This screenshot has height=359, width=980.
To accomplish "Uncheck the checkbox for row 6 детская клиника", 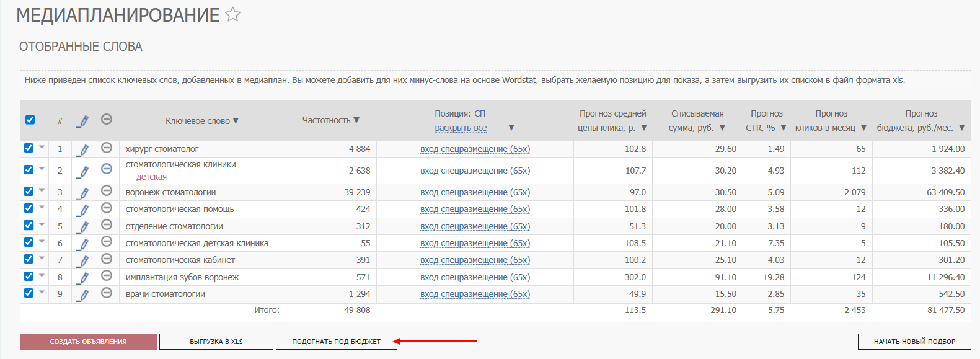I will click(x=29, y=242).
